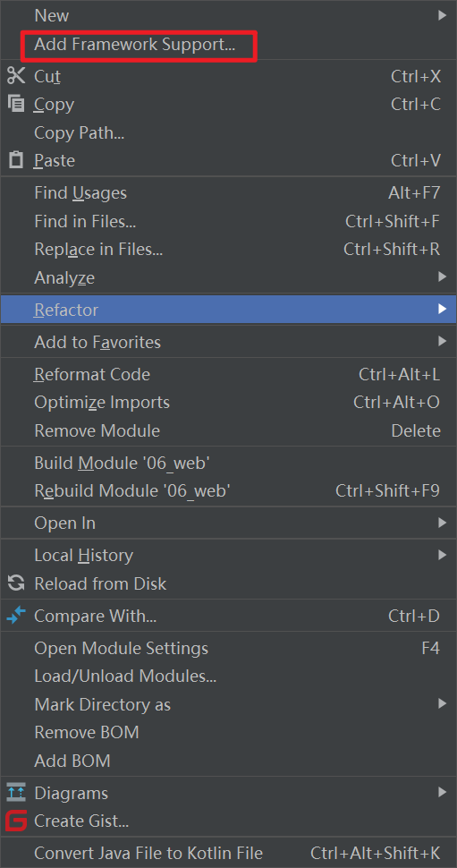Select Mark Directory as entry
457x868 pixels.
pyautogui.click(x=229, y=704)
